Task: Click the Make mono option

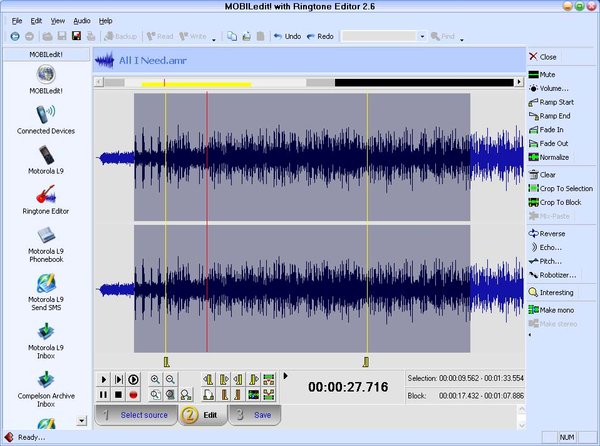Action: [556, 309]
